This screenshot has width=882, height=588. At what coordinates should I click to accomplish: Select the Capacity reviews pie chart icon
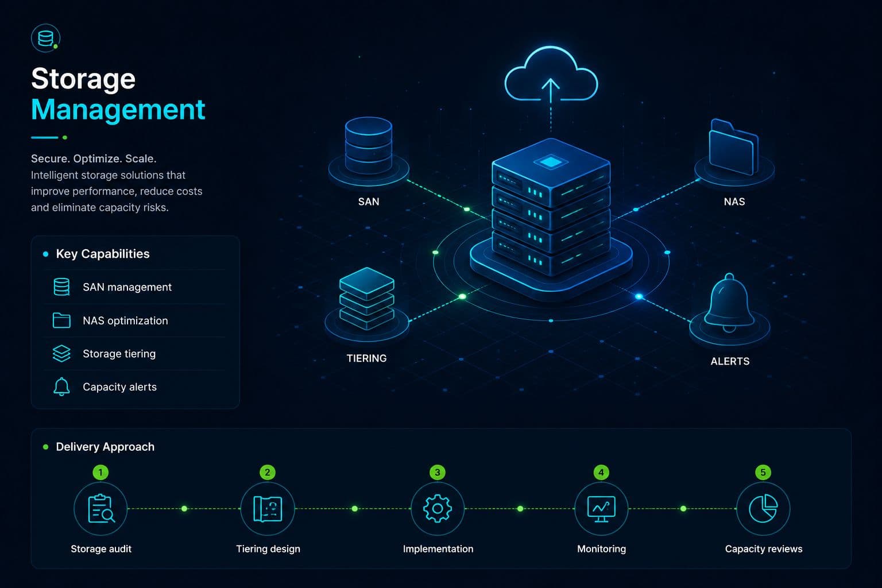(763, 509)
